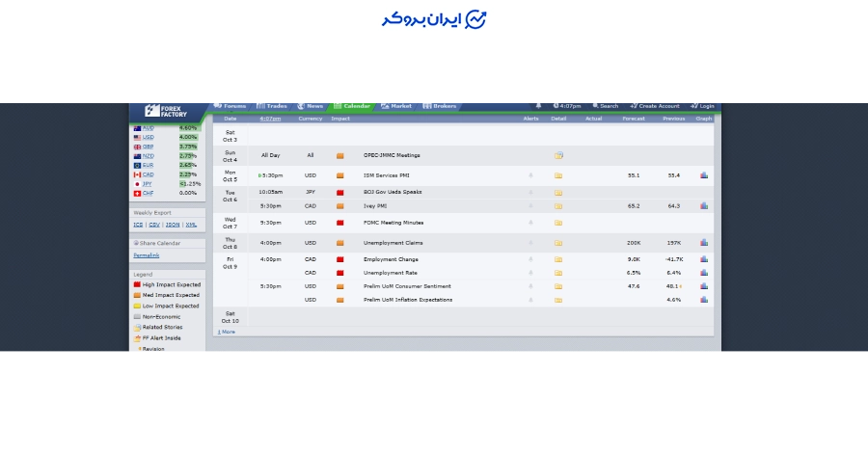Set alert bell for Ivey PMI
This screenshot has height=454, width=868.
click(530, 206)
